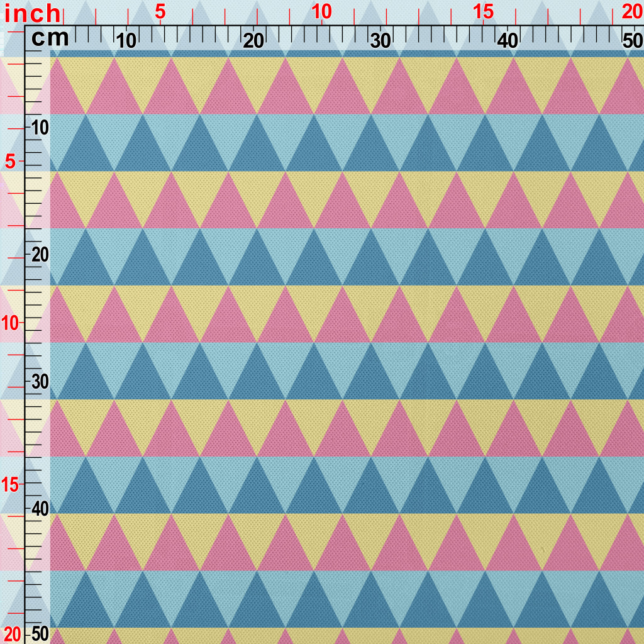Select the 50 cm mark on the horizontal ruler
644x644 pixels.
point(631,41)
